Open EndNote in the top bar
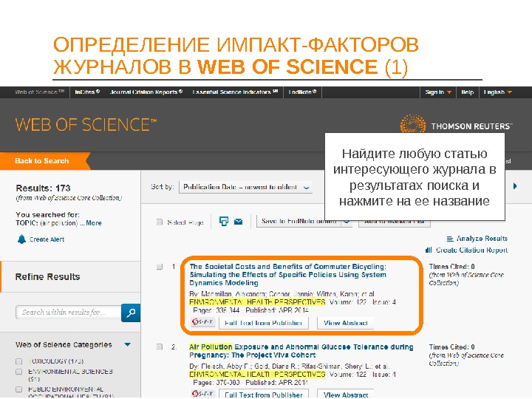 pyautogui.click(x=302, y=92)
